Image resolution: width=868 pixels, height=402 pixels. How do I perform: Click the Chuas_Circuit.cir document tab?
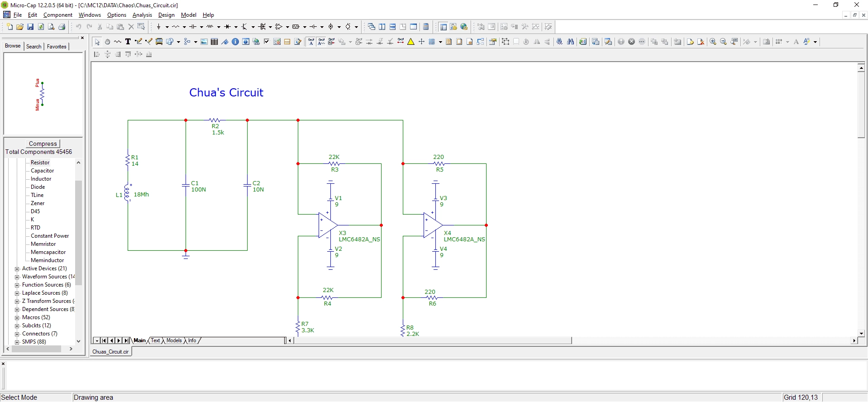click(111, 352)
